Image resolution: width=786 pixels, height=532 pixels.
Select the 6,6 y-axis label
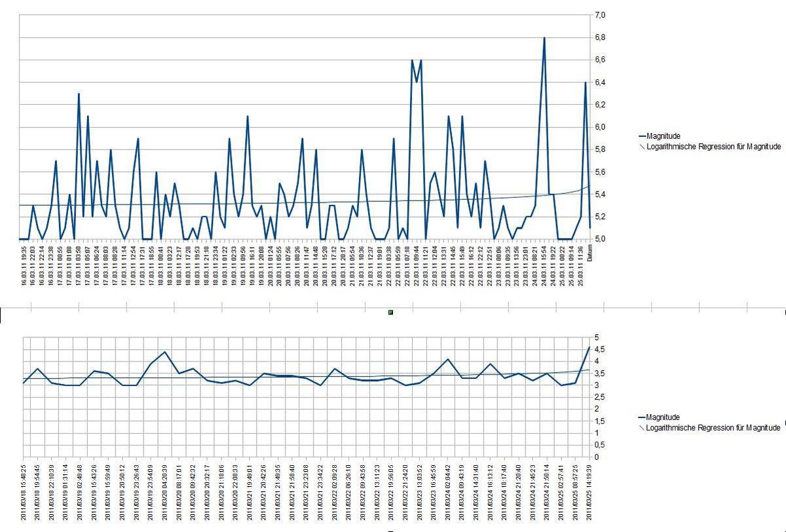(599, 60)
